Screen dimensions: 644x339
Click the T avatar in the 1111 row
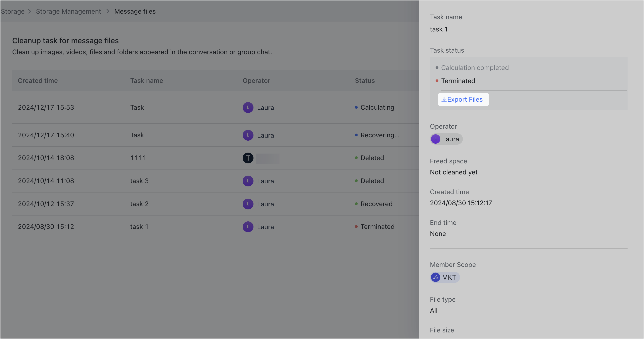(248, 158)
